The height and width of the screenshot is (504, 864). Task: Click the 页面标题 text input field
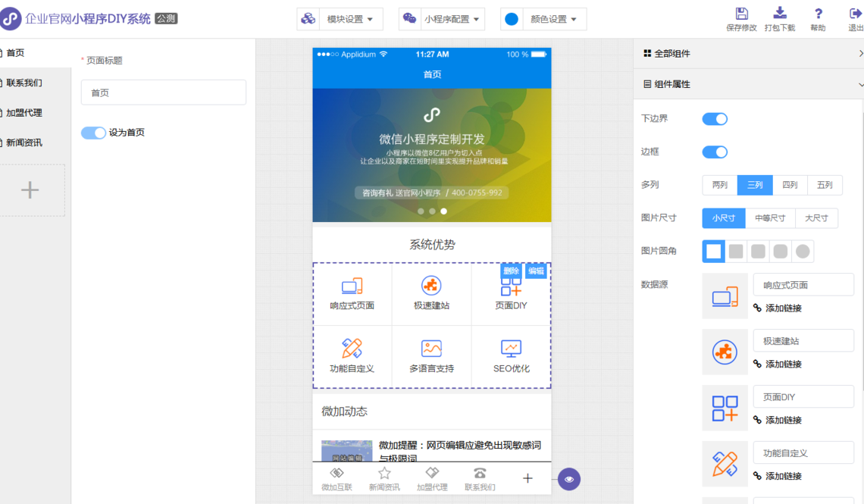(x=164, y=92)
